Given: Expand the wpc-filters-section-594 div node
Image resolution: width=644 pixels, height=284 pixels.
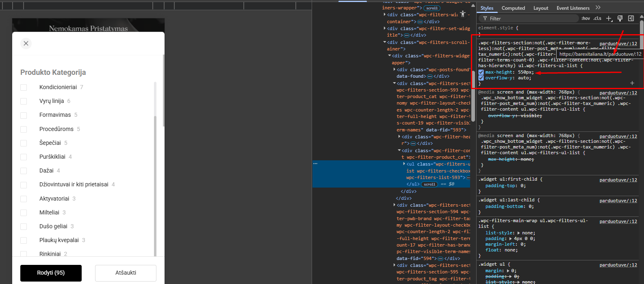Looking at the screenshot, I should point(395,205).
